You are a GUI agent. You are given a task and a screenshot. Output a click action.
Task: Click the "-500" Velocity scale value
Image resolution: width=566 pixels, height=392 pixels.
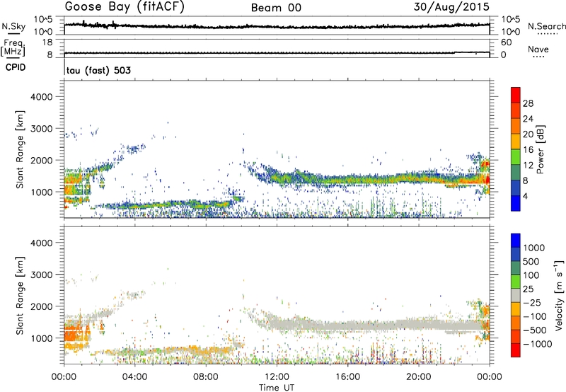click(535, 330)
